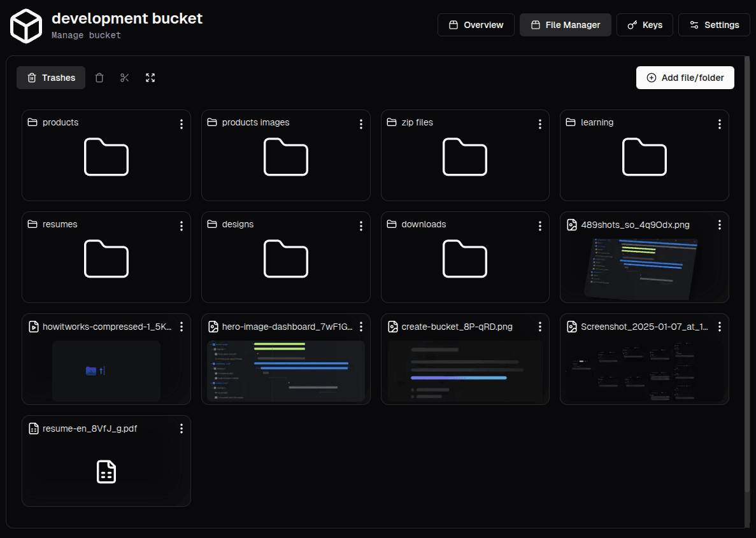Viewport: 756px width, 538px height.
Task: Open the resume-en PDF document icon
Action: click(106, 472)
